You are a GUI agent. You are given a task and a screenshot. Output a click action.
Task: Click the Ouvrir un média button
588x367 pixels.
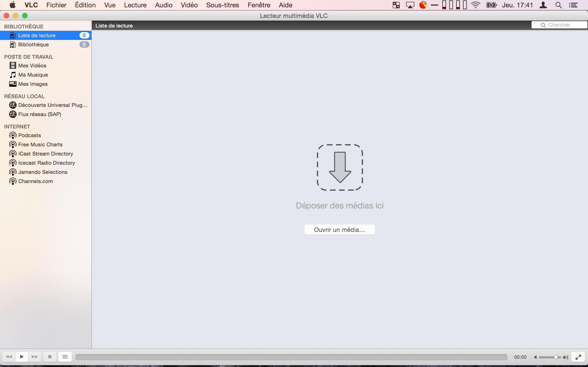(x=339, y=230)
